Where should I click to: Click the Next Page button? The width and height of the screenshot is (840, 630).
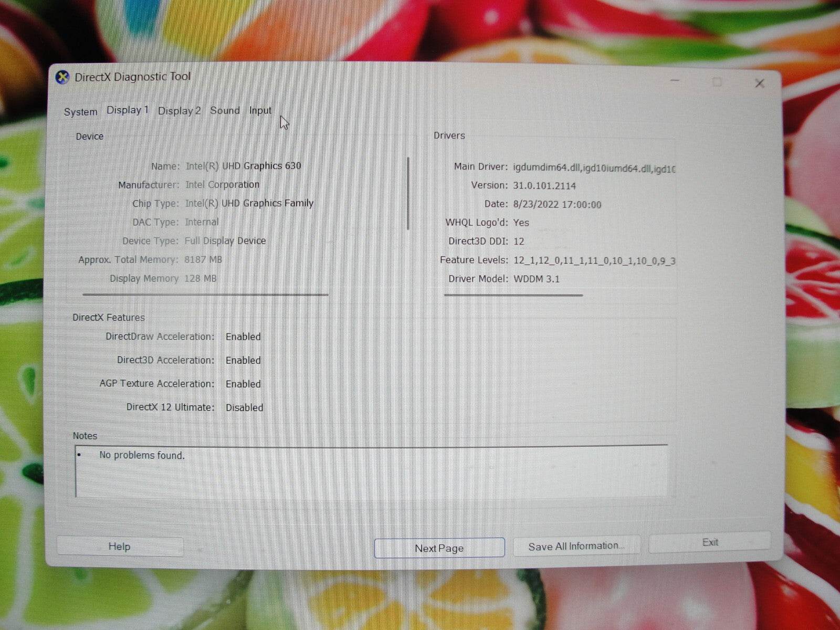[439, 548]
